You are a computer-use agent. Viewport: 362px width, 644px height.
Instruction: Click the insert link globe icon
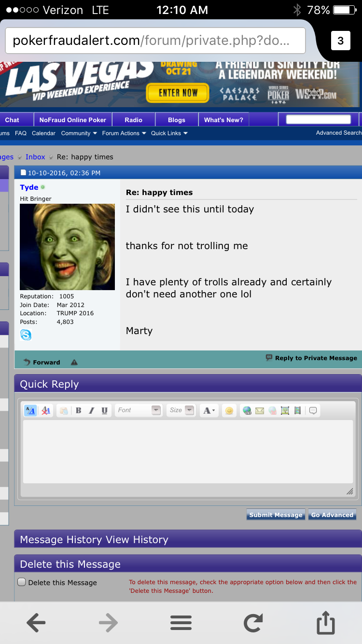(247, 410)
